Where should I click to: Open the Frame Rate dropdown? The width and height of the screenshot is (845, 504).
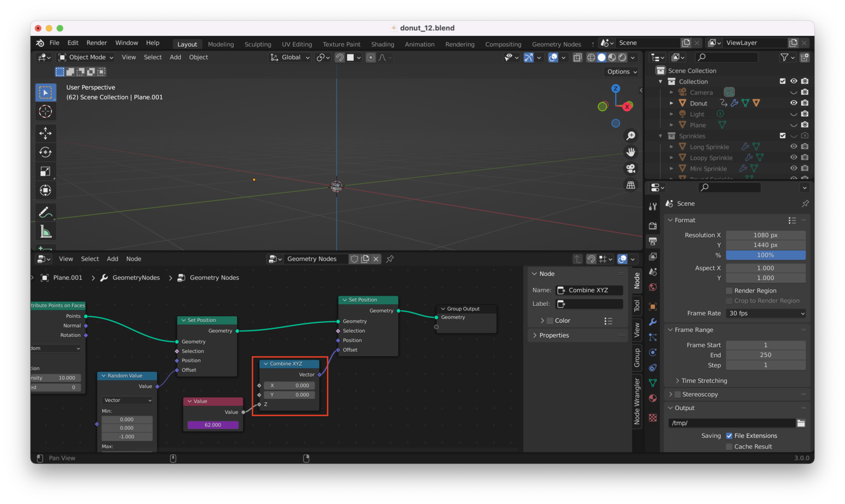pyautogui.click(x=766, y=314)
